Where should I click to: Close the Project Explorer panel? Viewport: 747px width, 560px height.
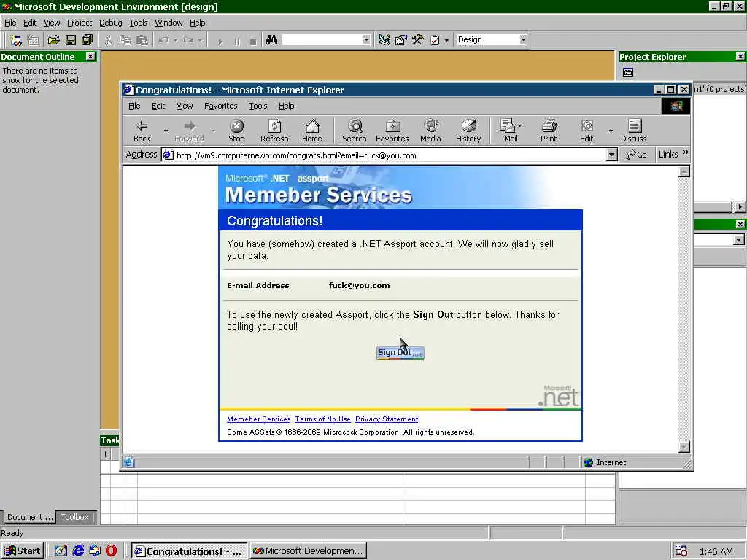pyautogui.click(x=740, y=57)
